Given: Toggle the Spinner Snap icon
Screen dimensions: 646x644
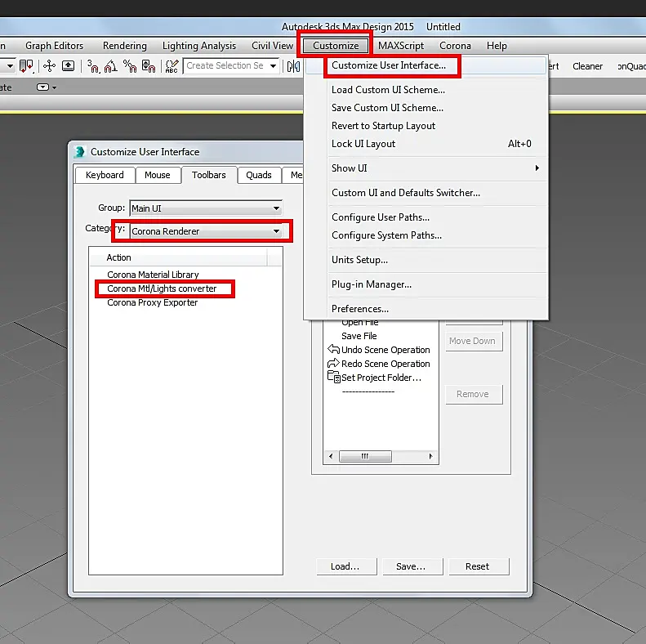Looking at the screenshot, I should 149,66.
